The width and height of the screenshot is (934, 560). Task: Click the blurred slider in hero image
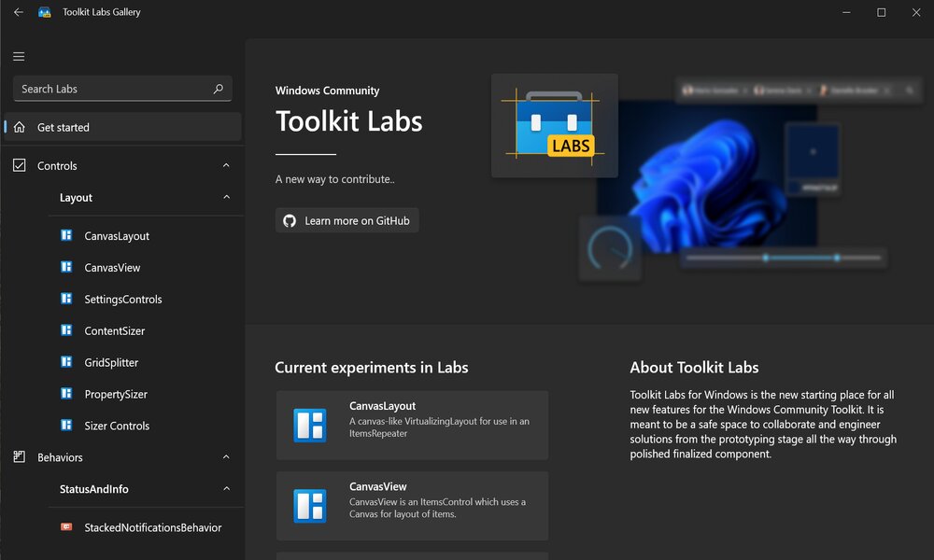coord(784,258)
